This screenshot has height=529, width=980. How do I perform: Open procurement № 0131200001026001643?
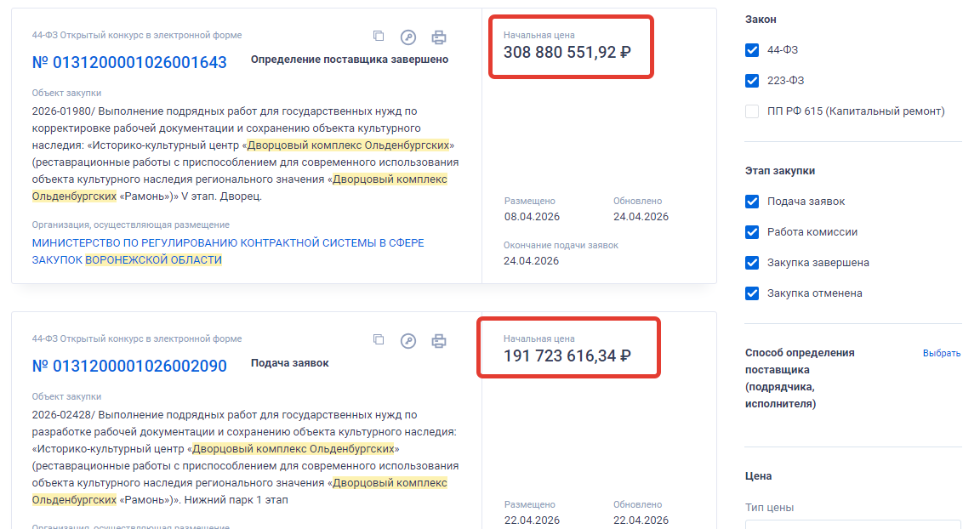point(129,62)
